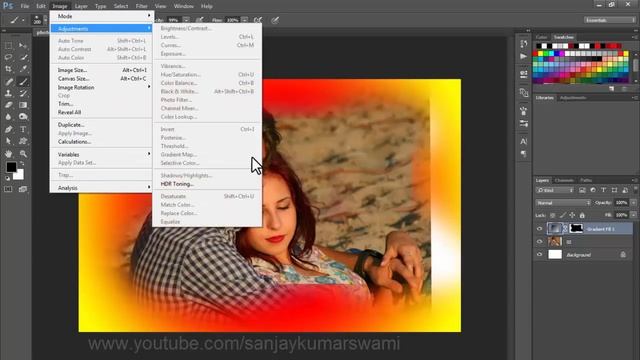Select the Spot Healing Brush tool
Viewport: 640px width, 360px height.
point(9,81)
